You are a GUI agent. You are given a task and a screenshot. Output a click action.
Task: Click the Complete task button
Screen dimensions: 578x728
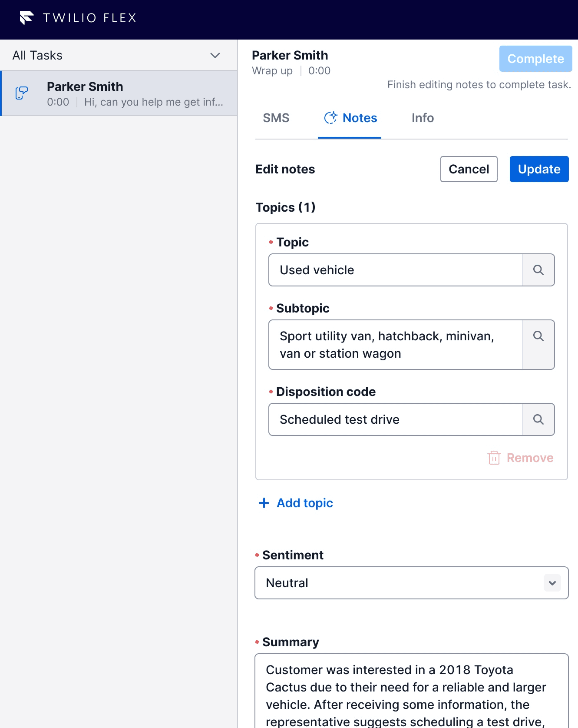[x=535, y=59]
